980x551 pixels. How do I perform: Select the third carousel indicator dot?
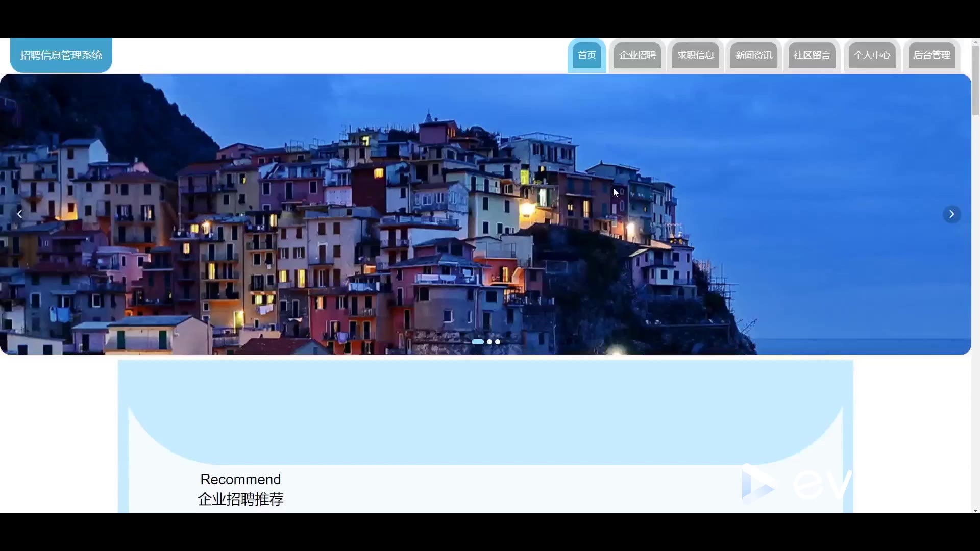click(498, 342)
